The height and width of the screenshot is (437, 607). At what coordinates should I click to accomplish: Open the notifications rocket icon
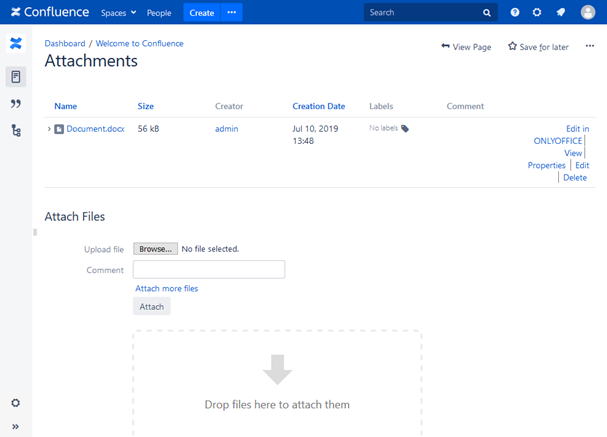click(561, 13)
